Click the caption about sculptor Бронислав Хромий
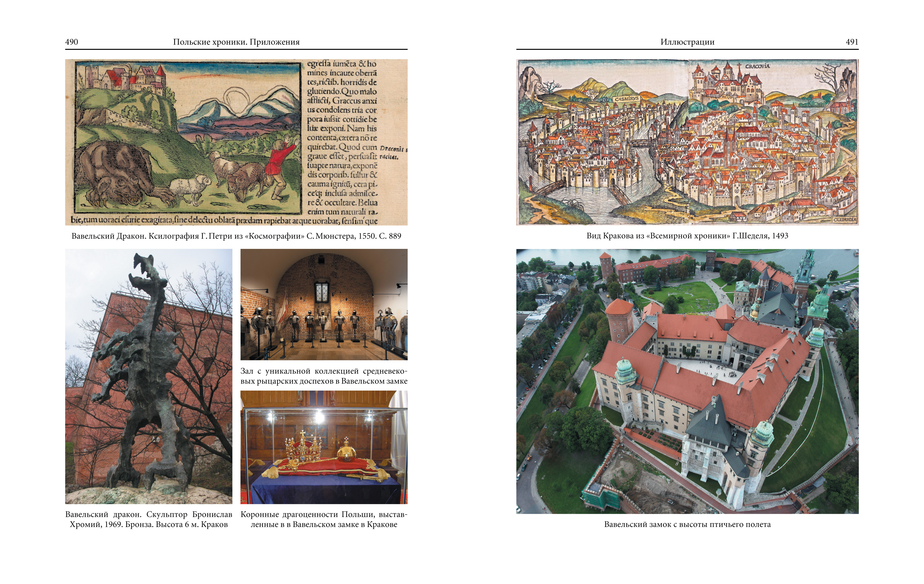 (149, 519)
